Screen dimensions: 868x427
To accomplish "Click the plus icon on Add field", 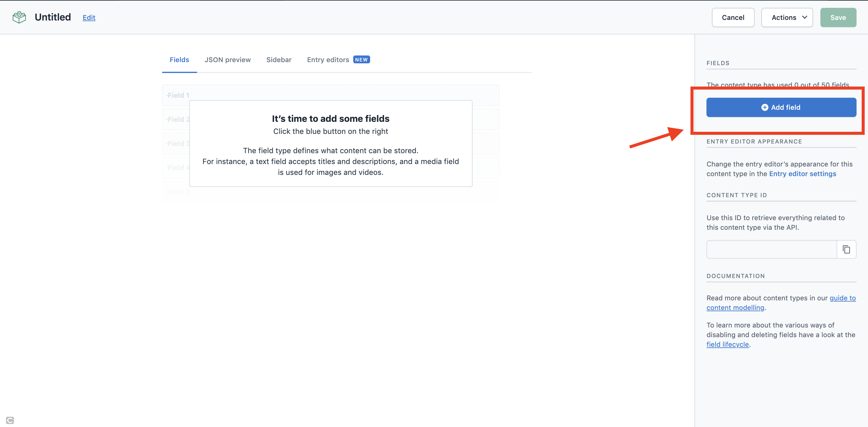I will 765,108.
